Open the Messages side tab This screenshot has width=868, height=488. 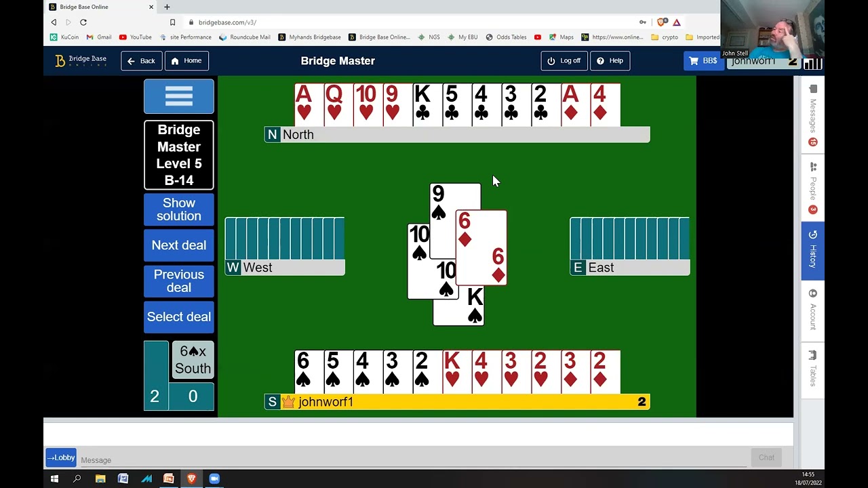point(813,115)
